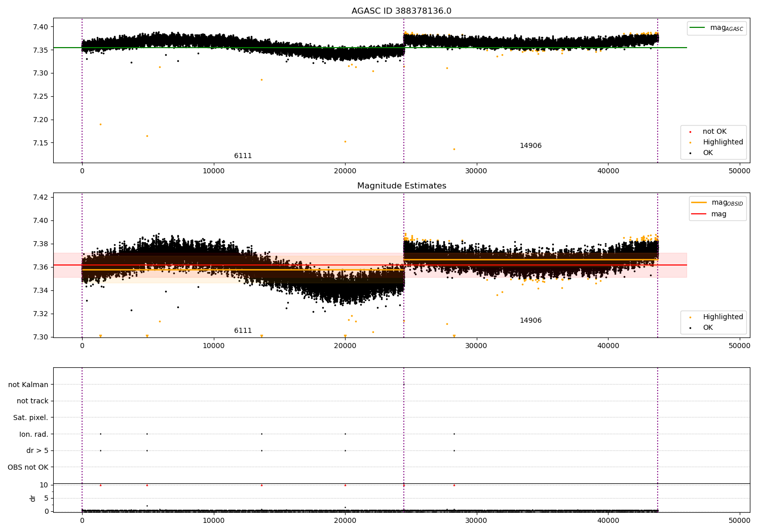The image size is (760, 532).
Task: Select 'not OK' entry in top plot legend
Action: point(714,132)
